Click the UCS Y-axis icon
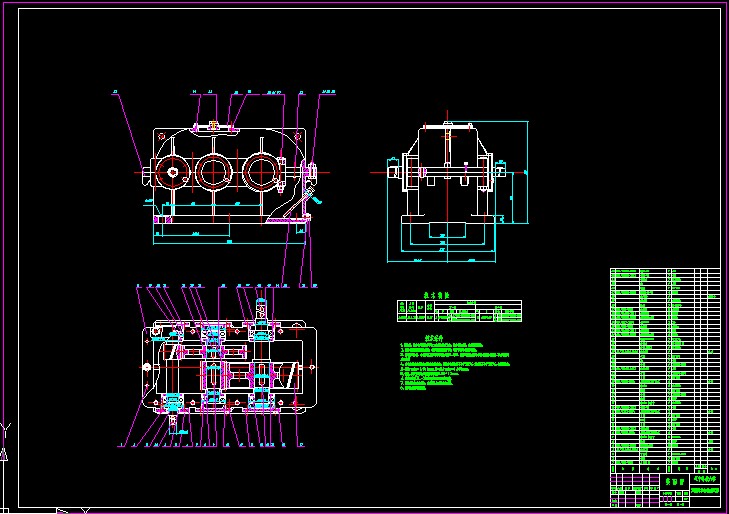This screenshot has width=729, height=514. [5, 434]
